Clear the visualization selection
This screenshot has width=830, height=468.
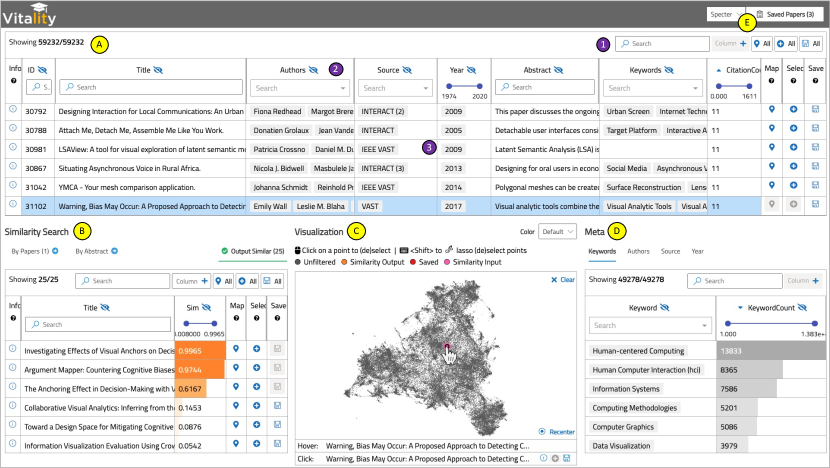tap(563, 280)
